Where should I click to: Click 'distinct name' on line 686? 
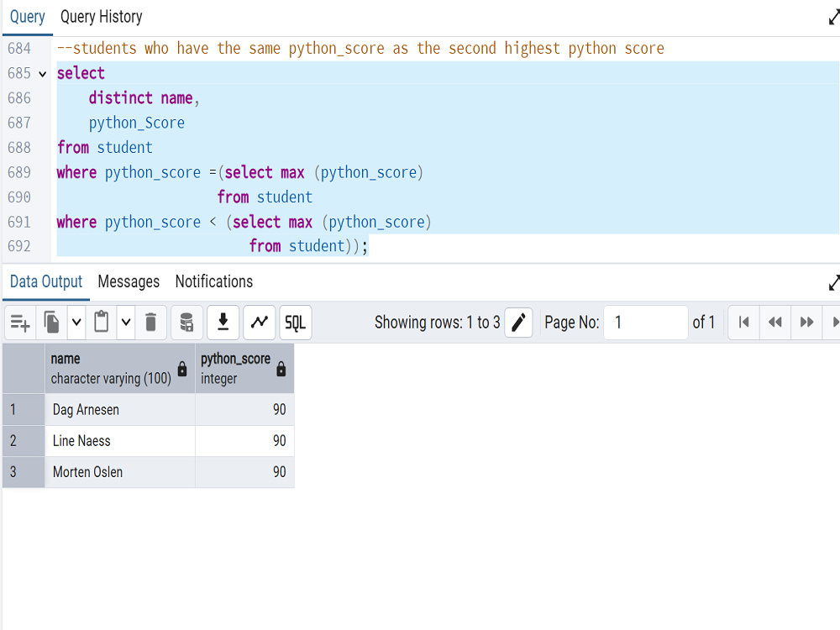140,98
